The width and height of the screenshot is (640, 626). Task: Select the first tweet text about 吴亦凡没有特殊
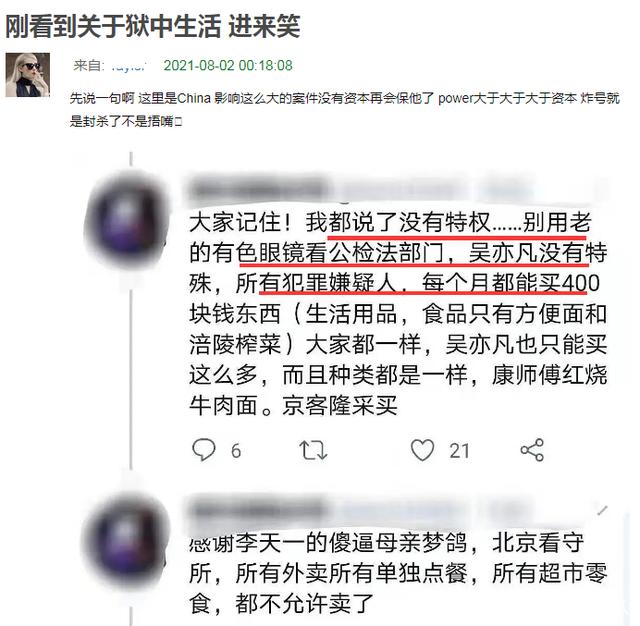click(398, 314)
